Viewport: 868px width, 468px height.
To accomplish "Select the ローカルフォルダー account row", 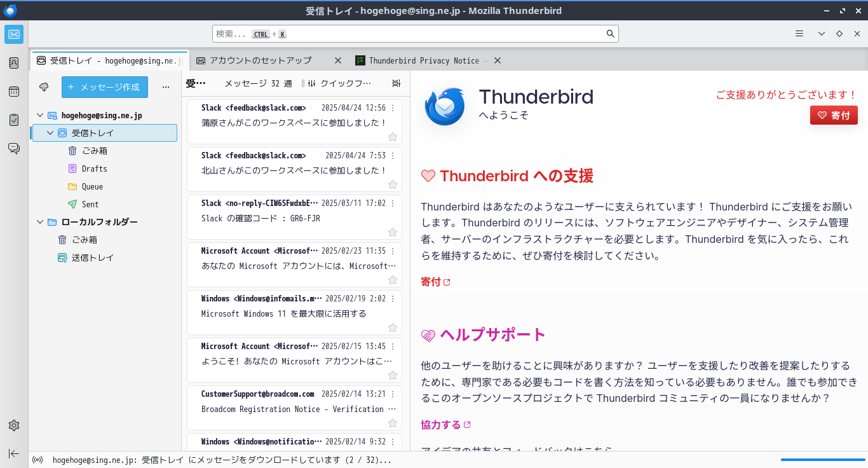I will click(105, 222).
